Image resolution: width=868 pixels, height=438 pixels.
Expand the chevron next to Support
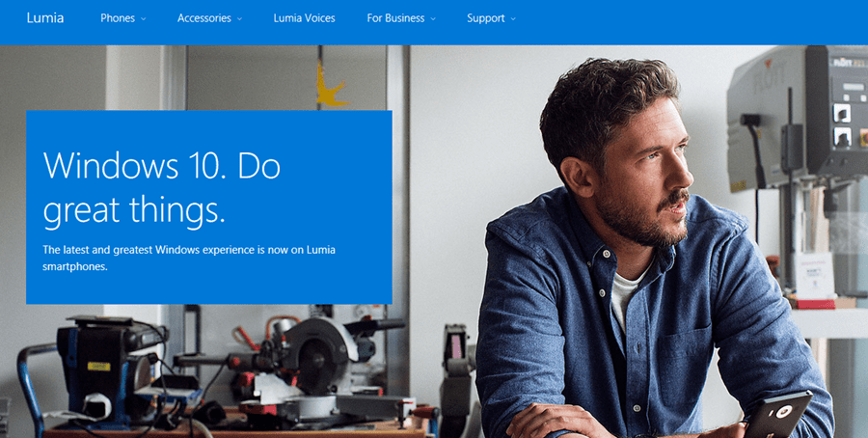[513, 19]
